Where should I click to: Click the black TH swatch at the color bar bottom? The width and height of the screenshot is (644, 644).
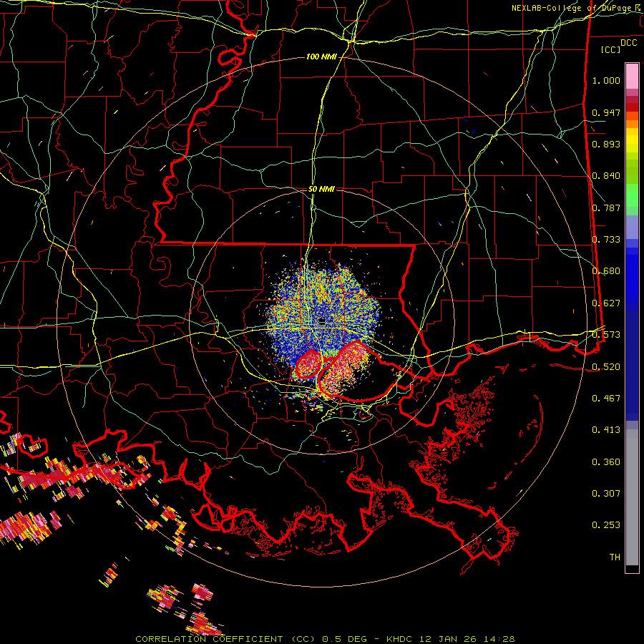pos(632,568)
